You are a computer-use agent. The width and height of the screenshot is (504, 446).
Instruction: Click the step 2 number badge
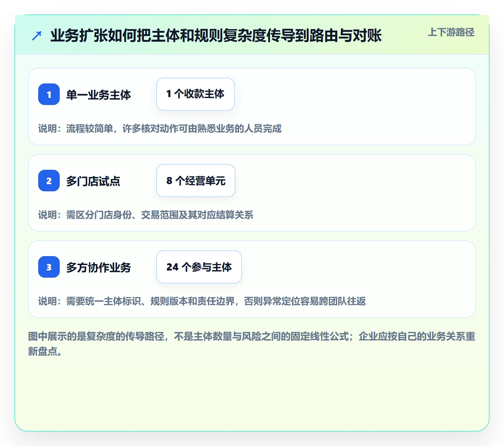(49, 181)
